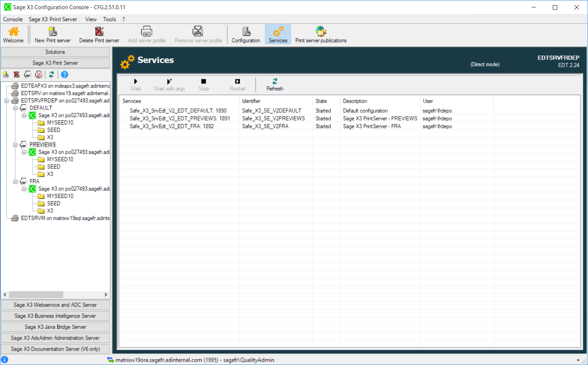The height and width of the screenshot is (365, 588).
Task: Open help via the blue question mark icon
Action: (64, 75)
